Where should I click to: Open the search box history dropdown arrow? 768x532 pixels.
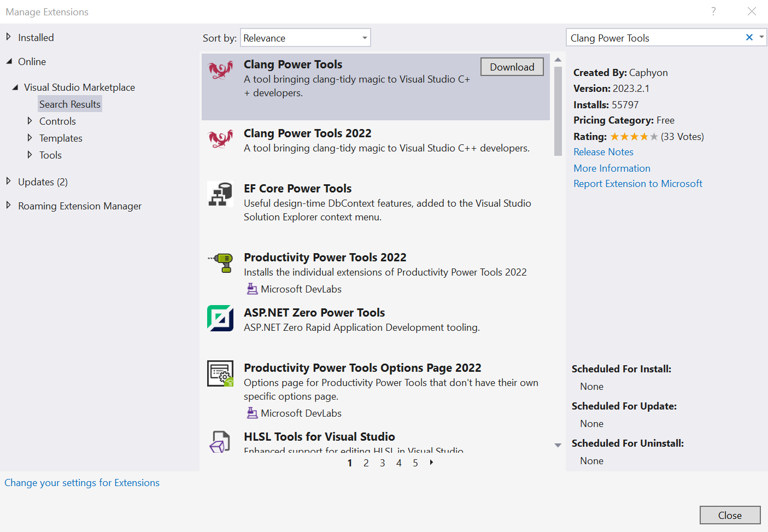point(761,37)
